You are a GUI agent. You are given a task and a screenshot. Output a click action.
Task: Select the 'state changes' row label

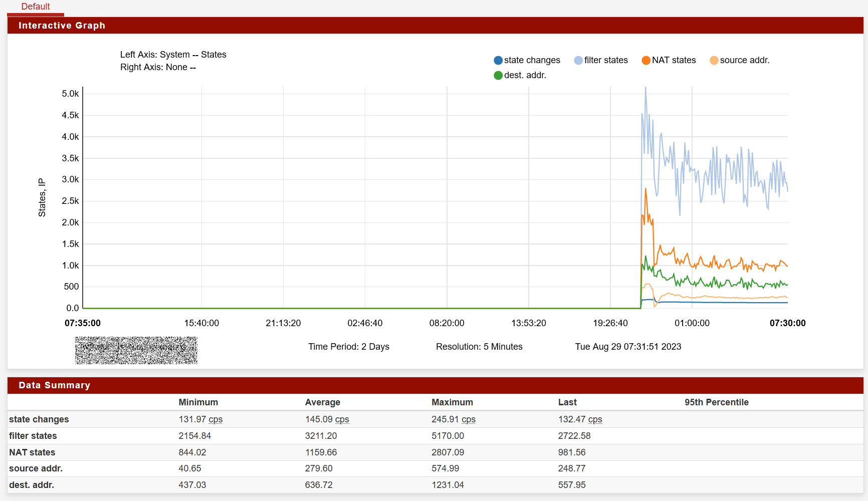[39, 419]
